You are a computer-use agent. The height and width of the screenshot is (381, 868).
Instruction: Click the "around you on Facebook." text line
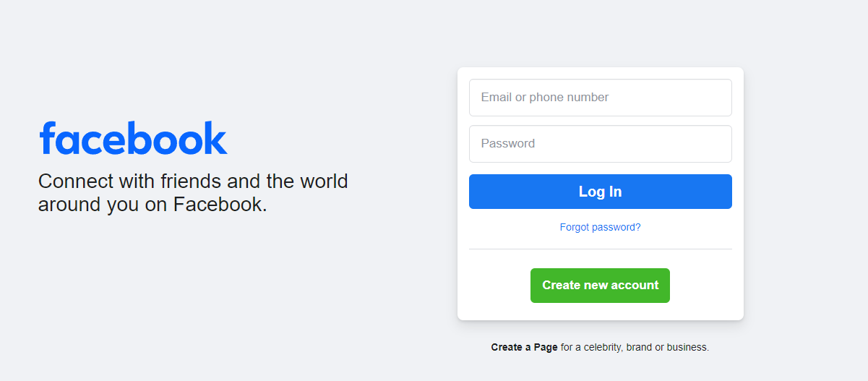152,205
